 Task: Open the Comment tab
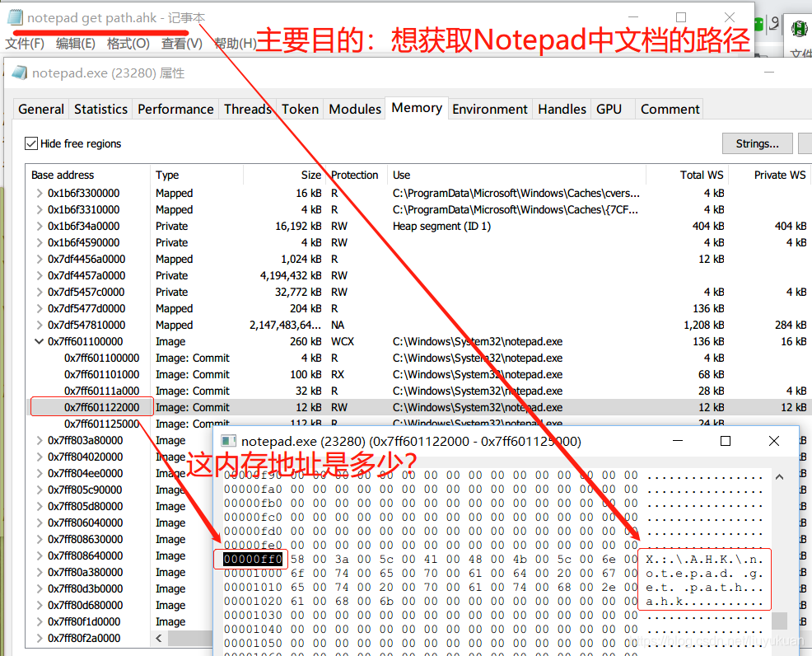click(670, 110)
